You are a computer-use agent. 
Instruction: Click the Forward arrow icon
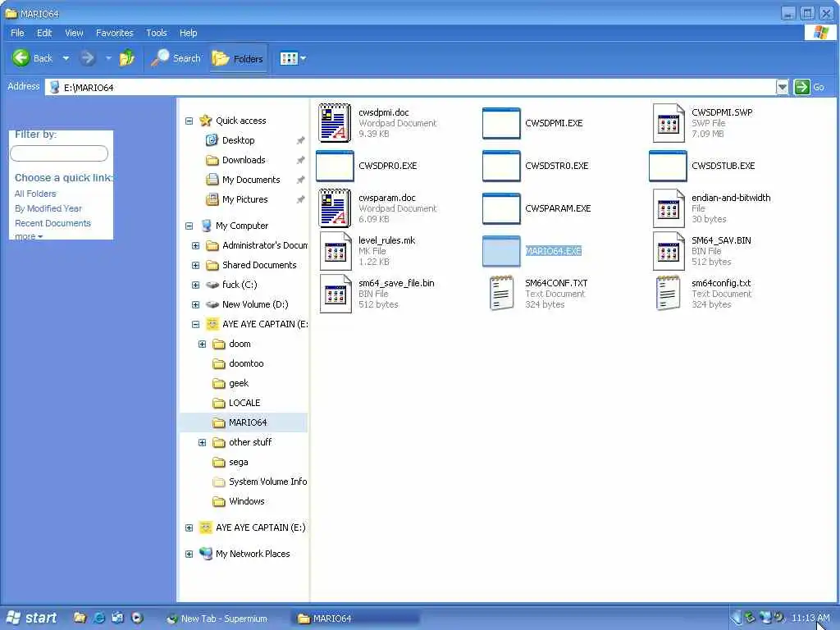pos(87,58)
